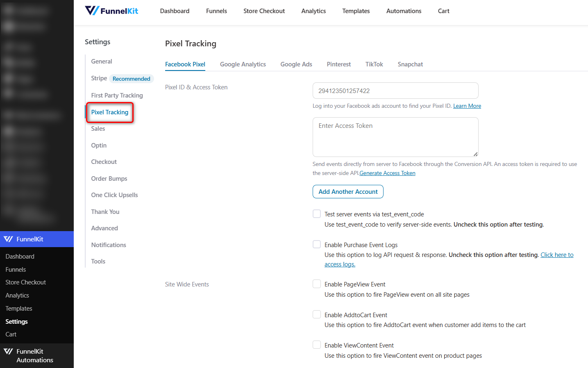Click the Recommended badge beside Stripe

coord(131,79)
